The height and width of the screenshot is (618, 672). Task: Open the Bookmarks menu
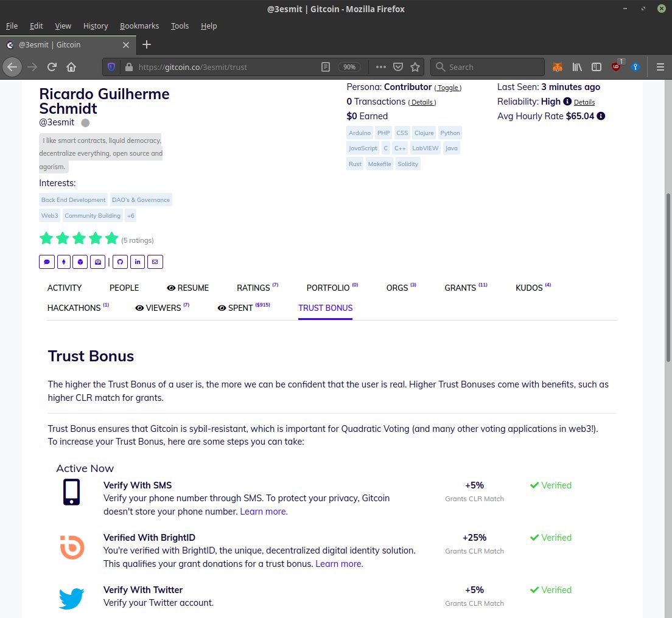coord(139,26)
